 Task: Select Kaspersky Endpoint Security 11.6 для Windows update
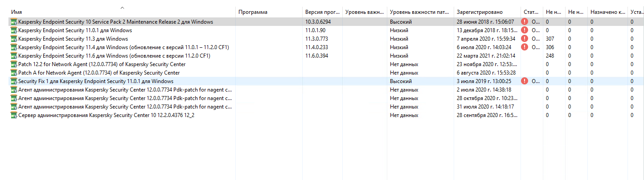[114, 56]
